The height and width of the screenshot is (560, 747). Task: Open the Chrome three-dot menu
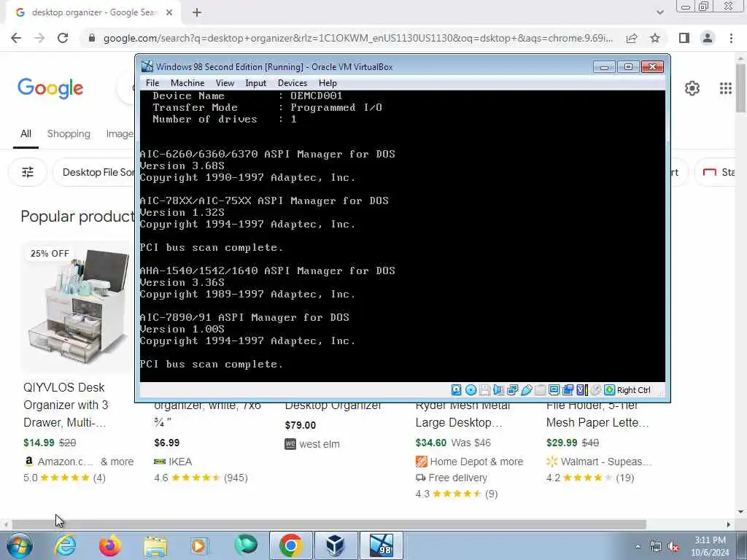[731, 38]
